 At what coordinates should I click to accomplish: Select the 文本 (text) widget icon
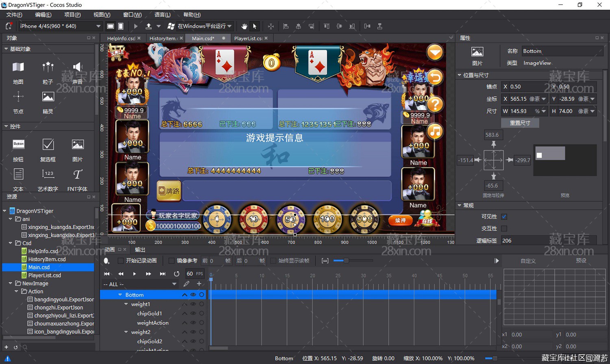click(18, 174)
